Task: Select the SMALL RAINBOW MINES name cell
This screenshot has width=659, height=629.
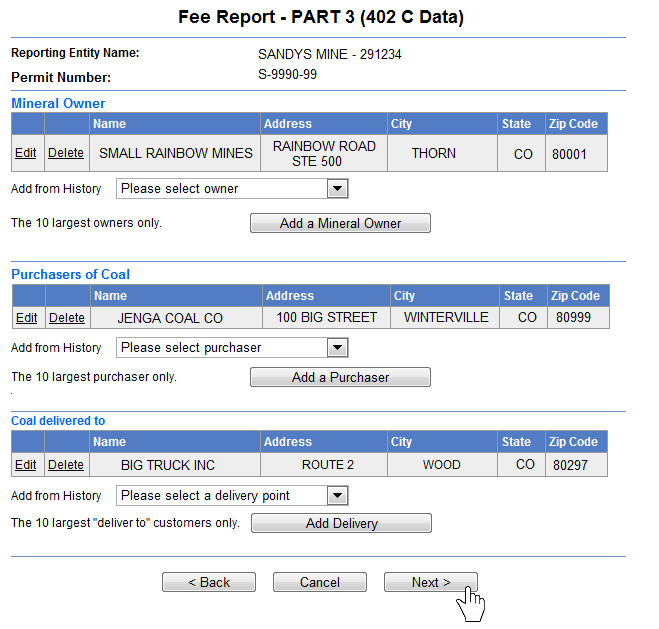Action: click(175, 153)
